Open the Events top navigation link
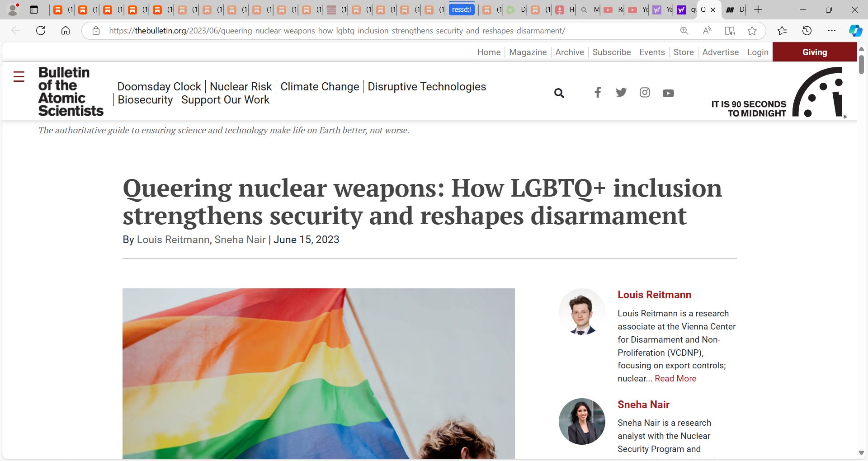This screenshot has height=461, width=868. coord(652,52)
